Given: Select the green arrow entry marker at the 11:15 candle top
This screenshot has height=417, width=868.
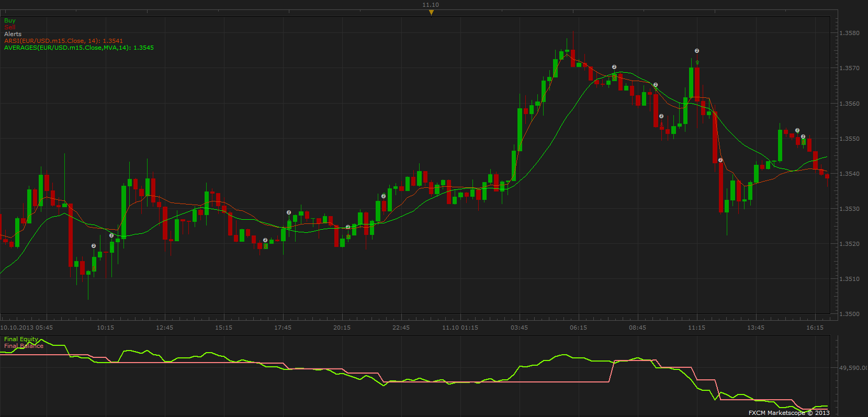Looking at the screenshot, I should coord(697,62).
